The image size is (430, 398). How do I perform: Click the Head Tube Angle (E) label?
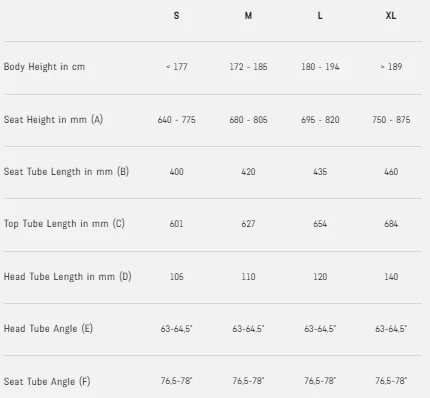(x=48, y=328)
